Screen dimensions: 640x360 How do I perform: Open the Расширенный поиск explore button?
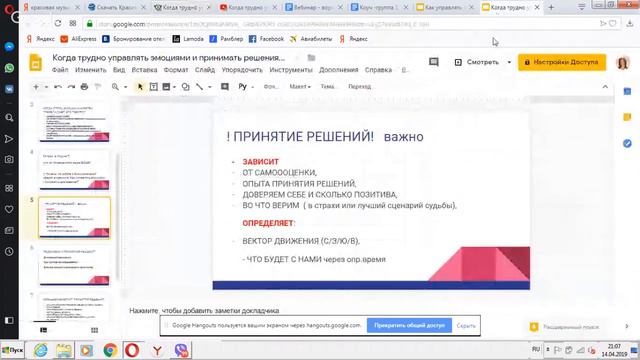point(566,327)
